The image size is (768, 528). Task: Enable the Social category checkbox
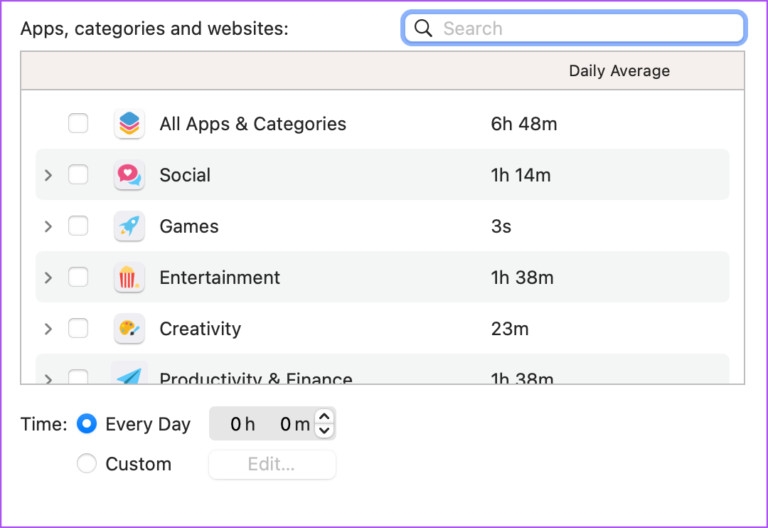[x=78, y=175]
